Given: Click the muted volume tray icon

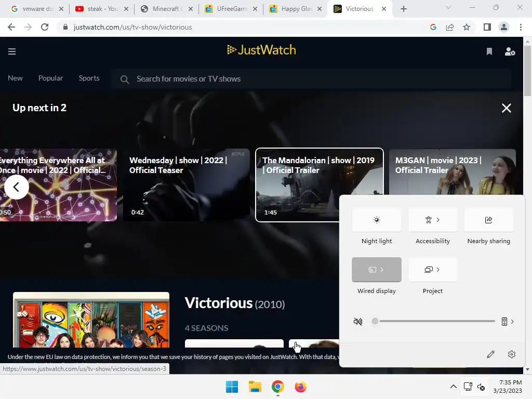Looking at the screenshot, I should click(x=481, y=387).
